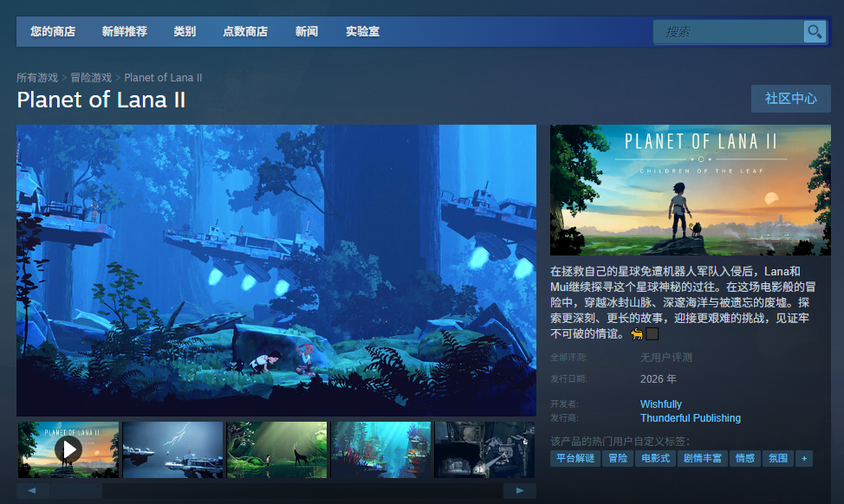Click the main blue forest screenshot

276,270
